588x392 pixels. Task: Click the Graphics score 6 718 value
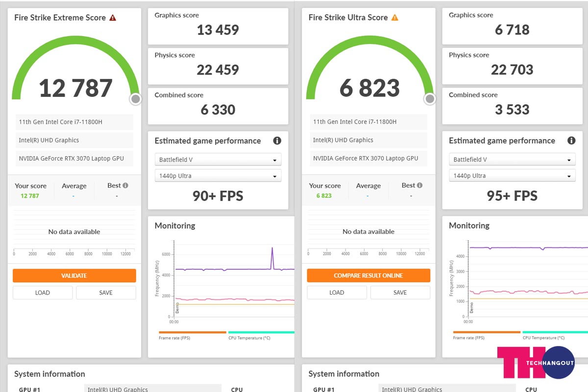point(512,30)
